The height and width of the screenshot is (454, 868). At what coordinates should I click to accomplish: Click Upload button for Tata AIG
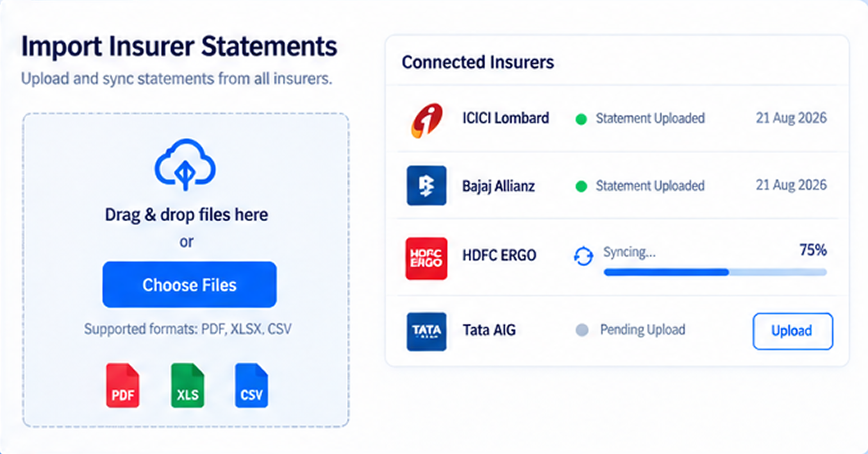[792, 331]
